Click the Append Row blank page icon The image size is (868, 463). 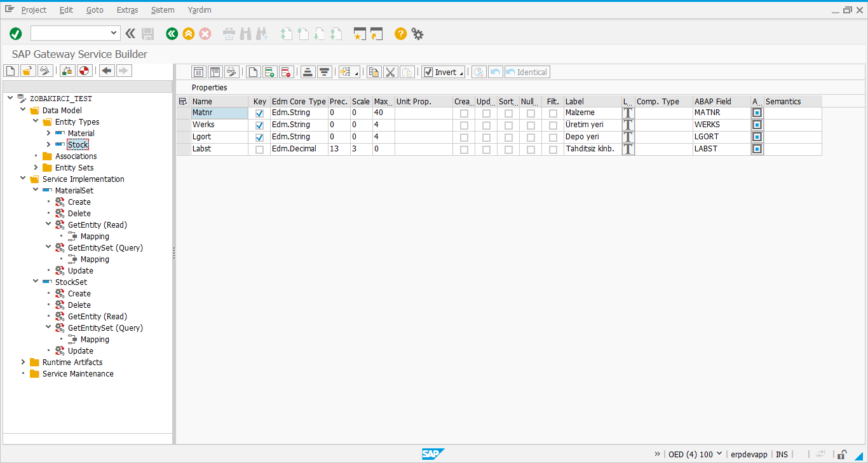253,72
